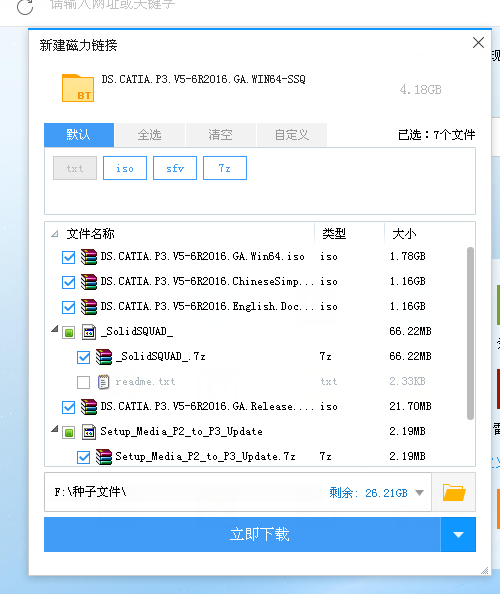Screen dimensions: 500x594
Task: Sort by 大小 column header
Action: click(x=404, y=234)
